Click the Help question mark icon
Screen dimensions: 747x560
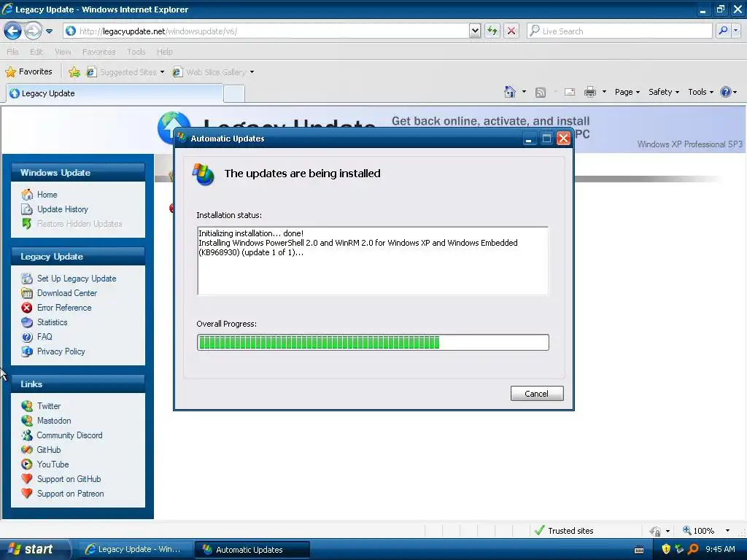click(726, 92)
